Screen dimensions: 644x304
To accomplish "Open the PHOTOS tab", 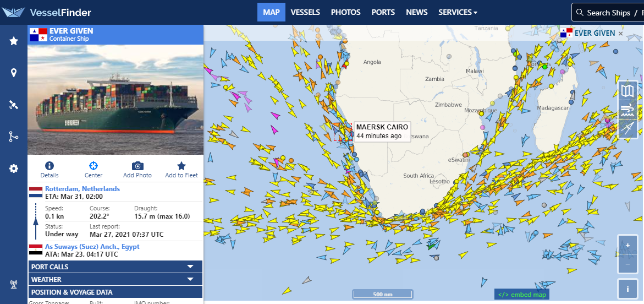I will (x=346, y=12).
